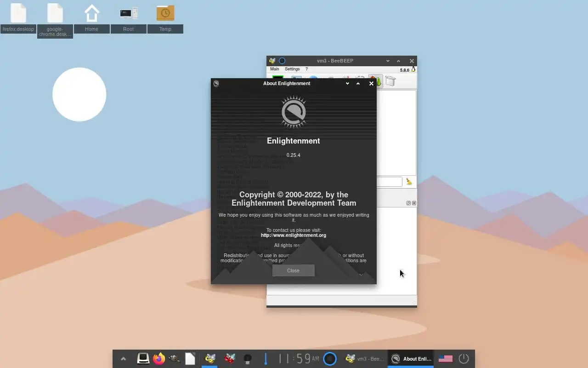Close the About Enlightenment window with X
This screenshot has width=588, height=368.
[371, 83]
